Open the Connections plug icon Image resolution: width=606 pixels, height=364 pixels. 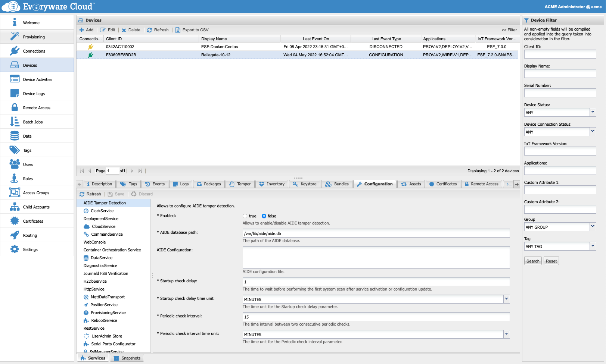[14, 51]
